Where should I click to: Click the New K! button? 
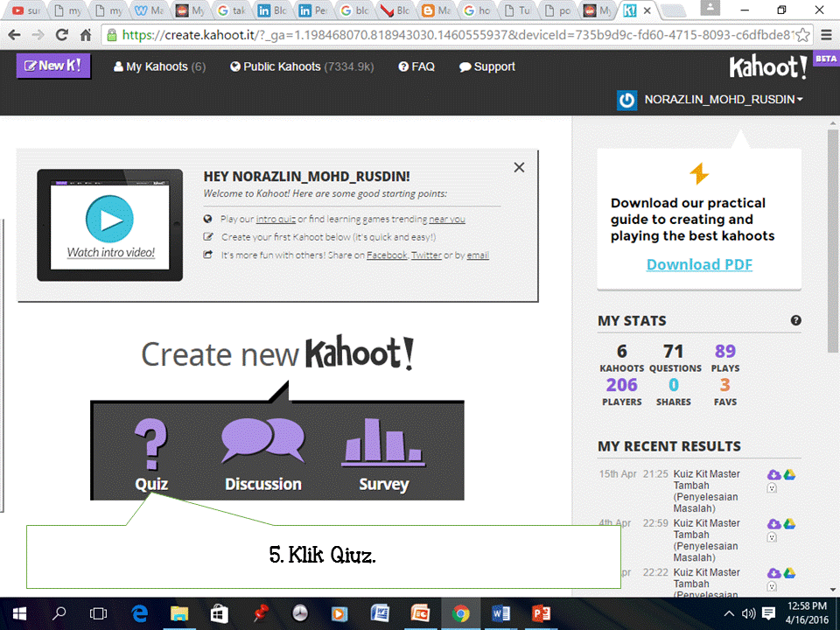tap(53, 66)
